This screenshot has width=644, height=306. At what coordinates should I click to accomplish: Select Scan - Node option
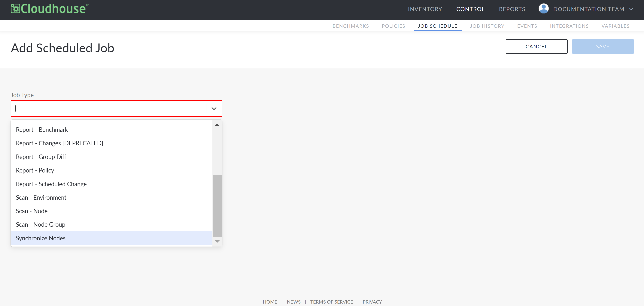click(x=112, y=211)
